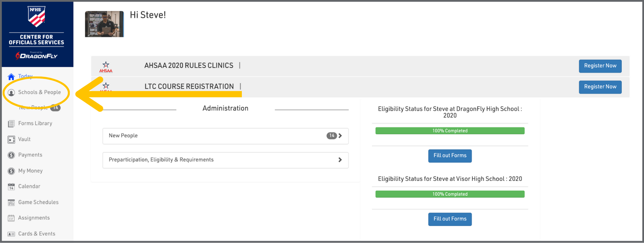Click the Game Schedules grid icon
This screenshot has width=644, height=243.
tap(11, 203)
